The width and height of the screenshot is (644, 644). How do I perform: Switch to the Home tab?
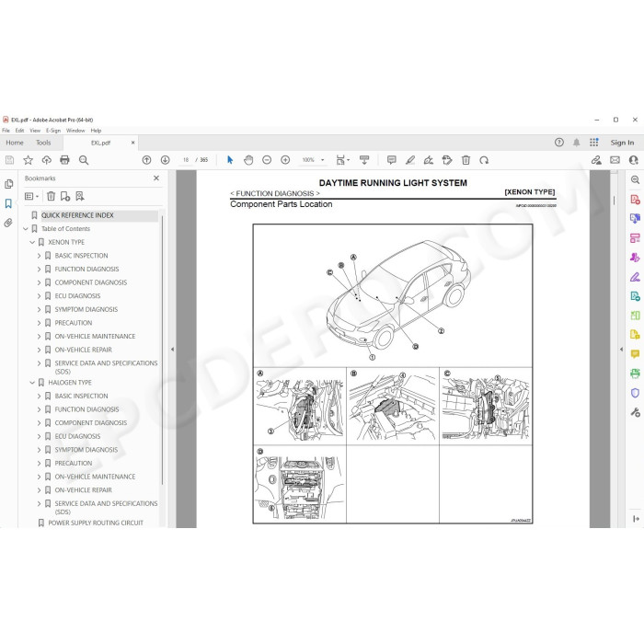coord(15,143)
